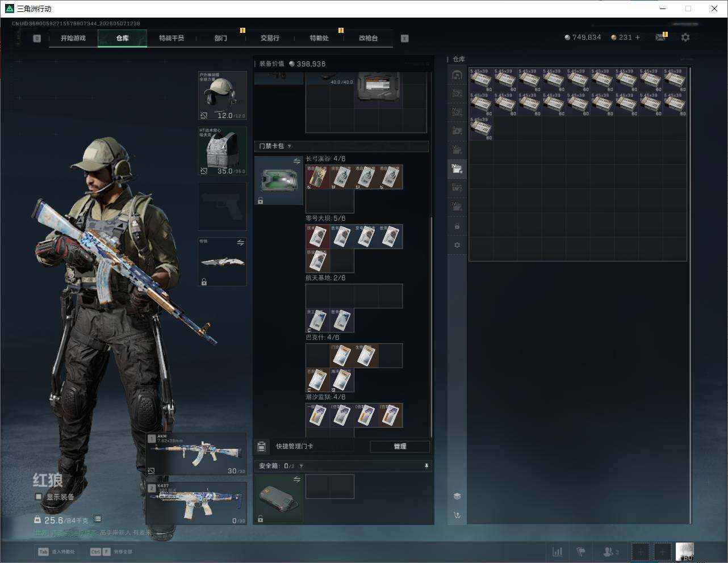Select the V-tier storage box sidebar tab

click(457, 93)
